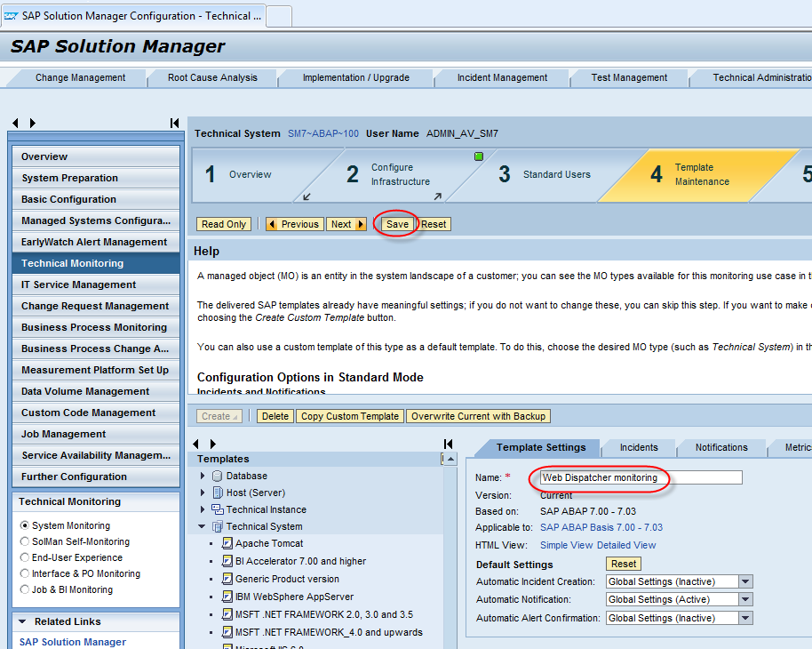Click the Database template icon
The height and width of the screenshot is (649, 812).
pyautogui.click(x=218, y=476)
